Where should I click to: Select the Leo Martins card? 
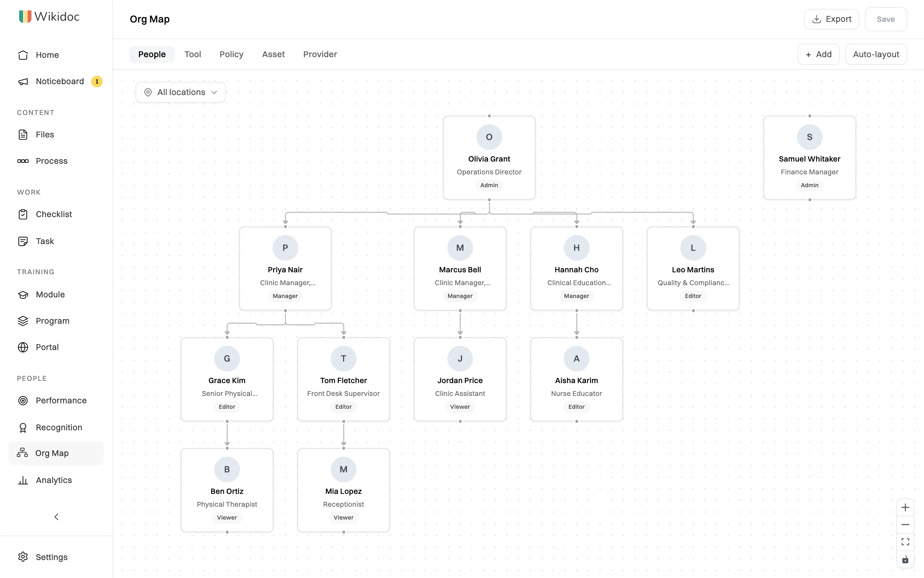693,269
